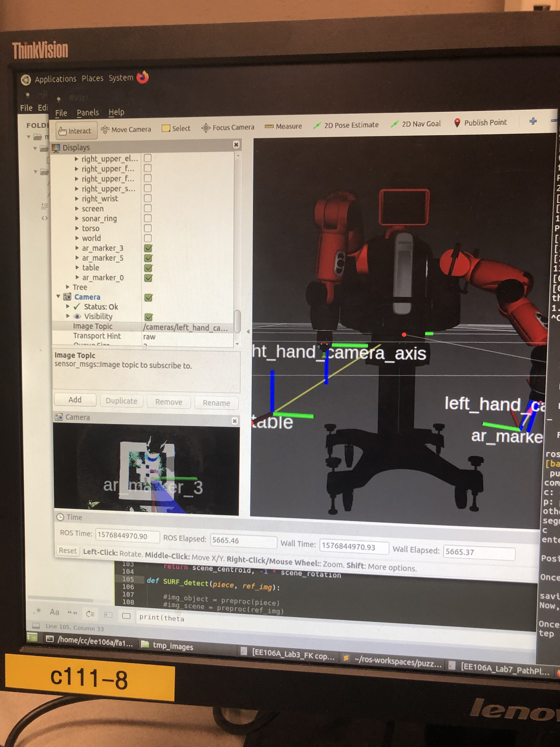Enable the screen frame checkbox
560x747 pixels.
148,208
